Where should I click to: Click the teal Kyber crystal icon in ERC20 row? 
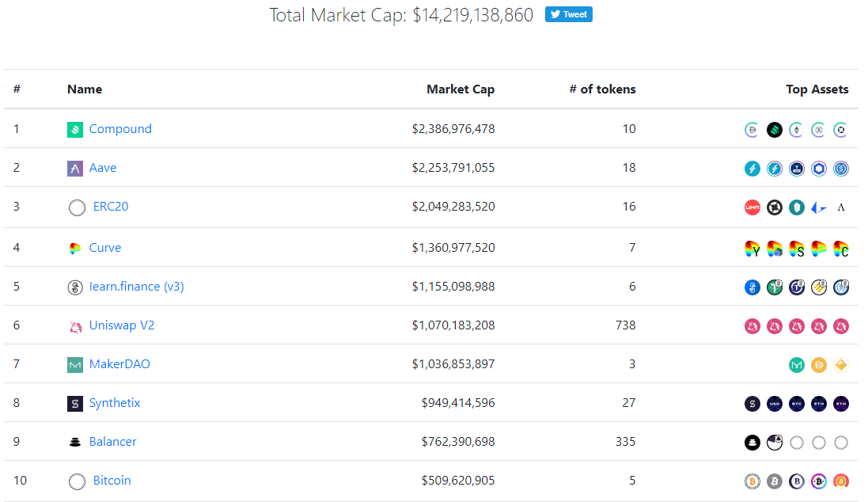pos(797,207)
